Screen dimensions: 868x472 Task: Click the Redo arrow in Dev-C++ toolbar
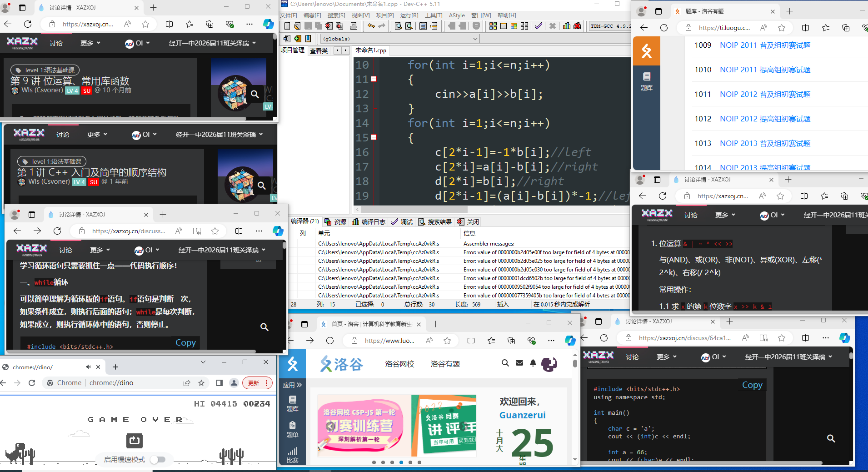[382, 26]
